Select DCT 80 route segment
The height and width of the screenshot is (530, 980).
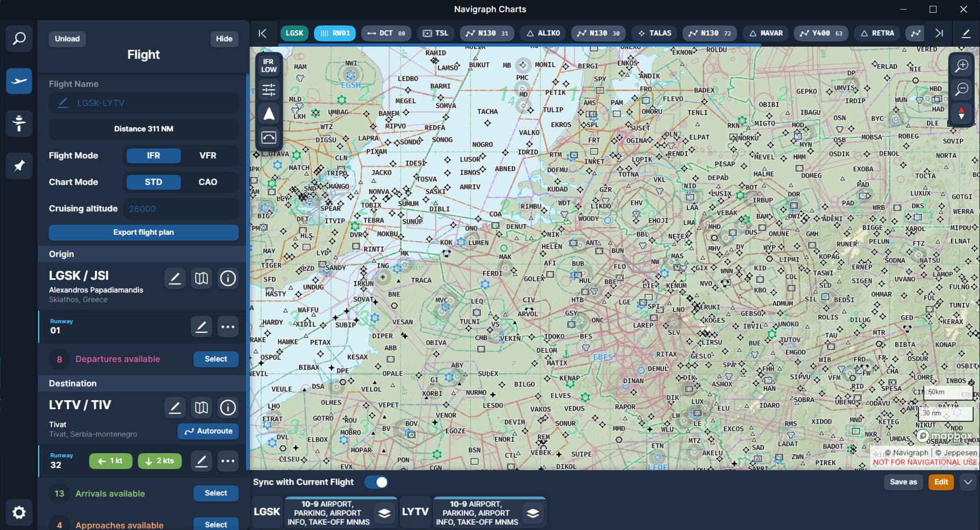pyautogui.click(x=387, y=33)
